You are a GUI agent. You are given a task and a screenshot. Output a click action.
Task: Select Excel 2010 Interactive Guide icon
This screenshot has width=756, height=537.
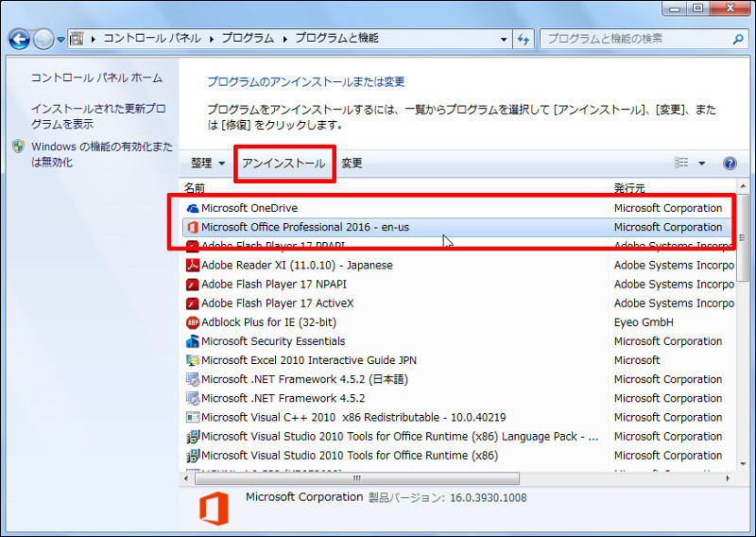point(193,360)
